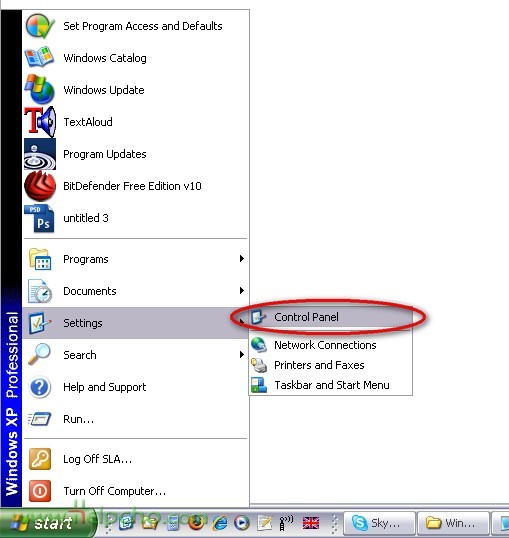Click the English language flag in taskbar

(x=311, y=523)
